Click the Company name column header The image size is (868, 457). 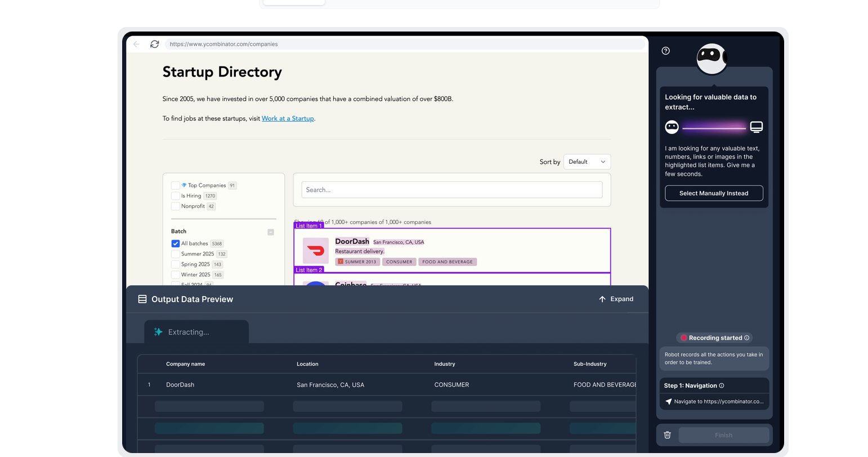(186, 364)
